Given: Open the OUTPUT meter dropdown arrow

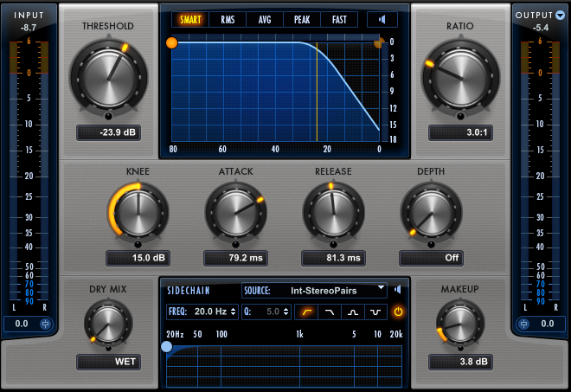Looking at the screenshot, I should pos(560,16).
